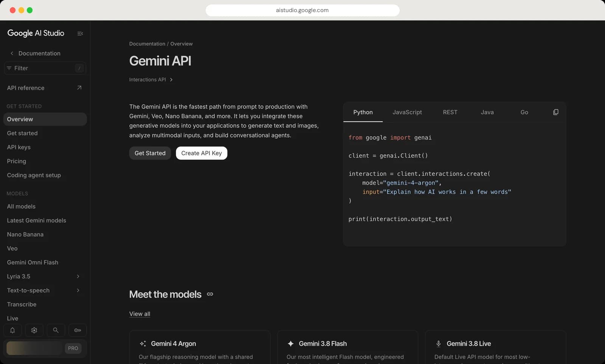Switch to the Java code tab

[487, 112]
